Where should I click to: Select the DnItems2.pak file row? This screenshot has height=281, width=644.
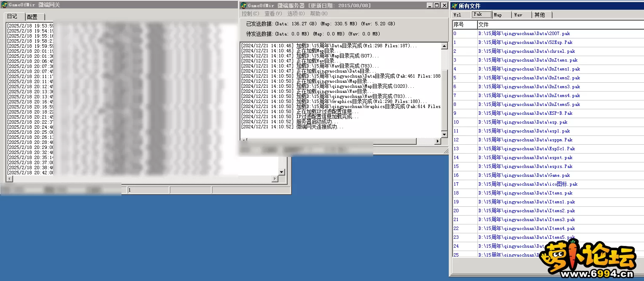point(547,78)
